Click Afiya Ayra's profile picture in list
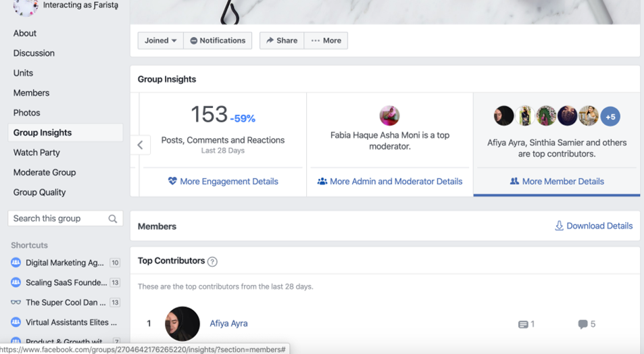644x354 pixels. [182, 324]
